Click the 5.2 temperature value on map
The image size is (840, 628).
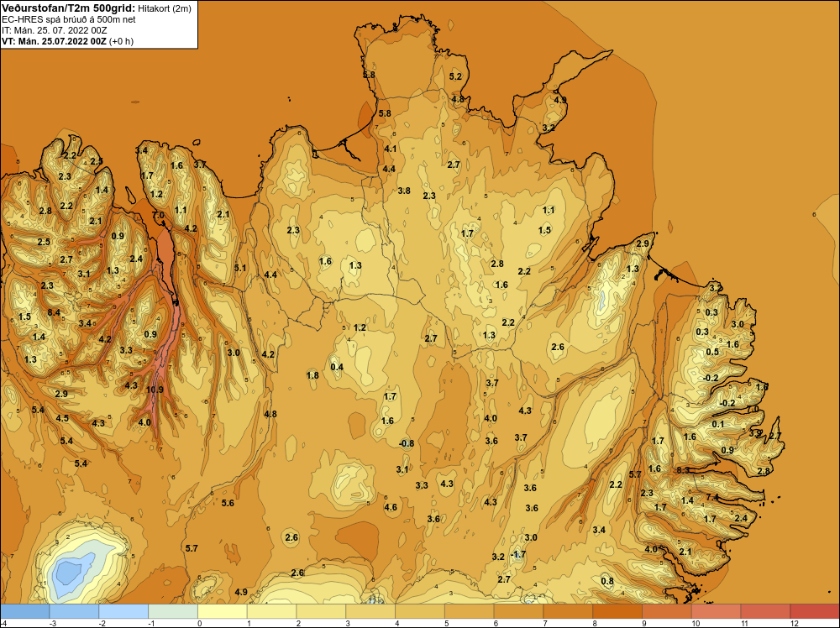(x=455, y=76)
